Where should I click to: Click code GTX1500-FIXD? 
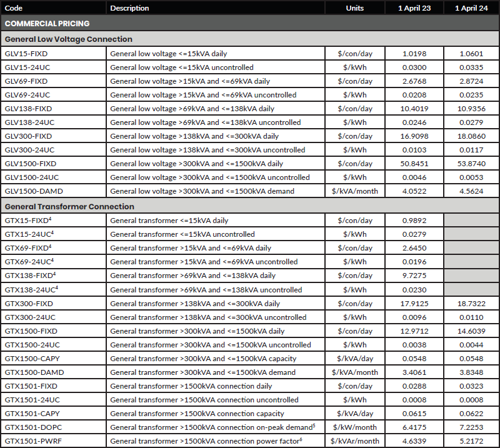[x=31, y=331]
